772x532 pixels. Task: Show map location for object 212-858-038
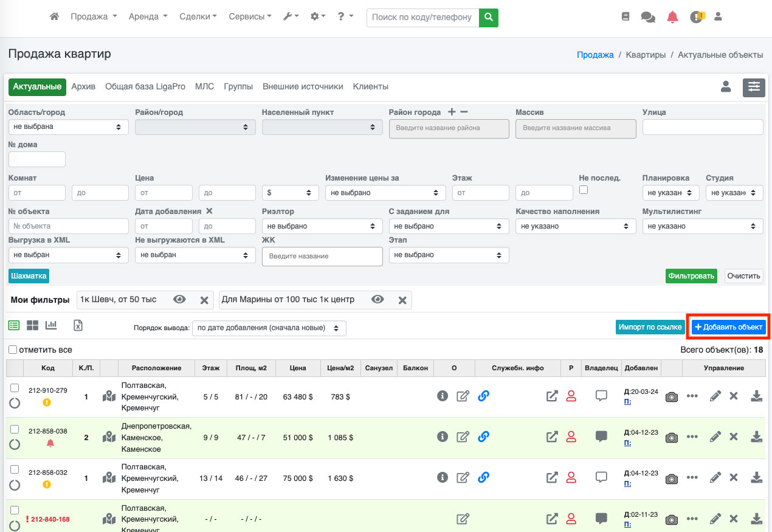tap(109, 437)
